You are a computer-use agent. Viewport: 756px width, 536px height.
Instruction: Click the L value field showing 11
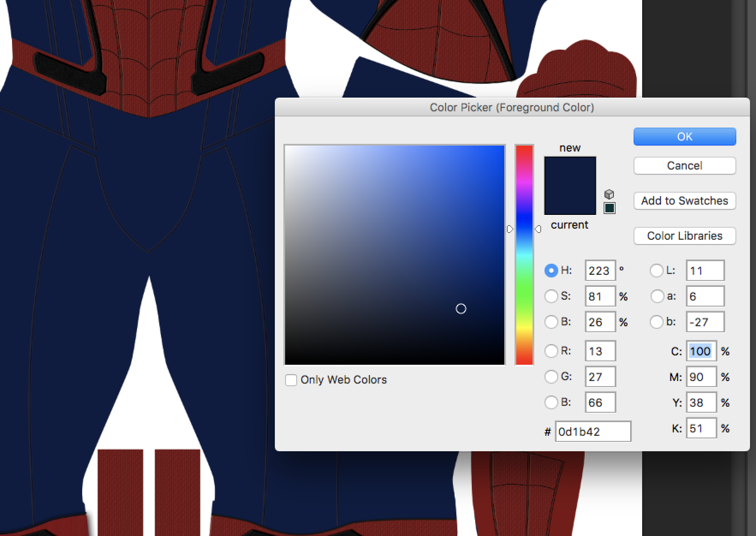click(x=705, y=271)
